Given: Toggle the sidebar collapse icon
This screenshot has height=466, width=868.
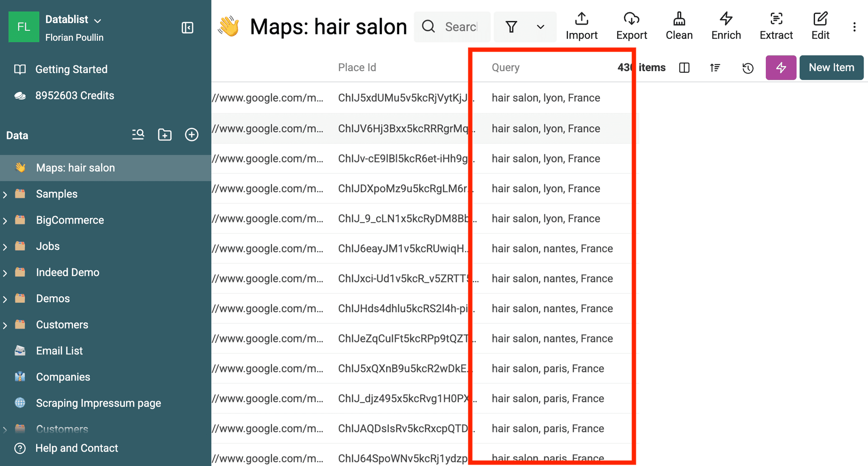Looking at the screenshot, I should [187, 28].
